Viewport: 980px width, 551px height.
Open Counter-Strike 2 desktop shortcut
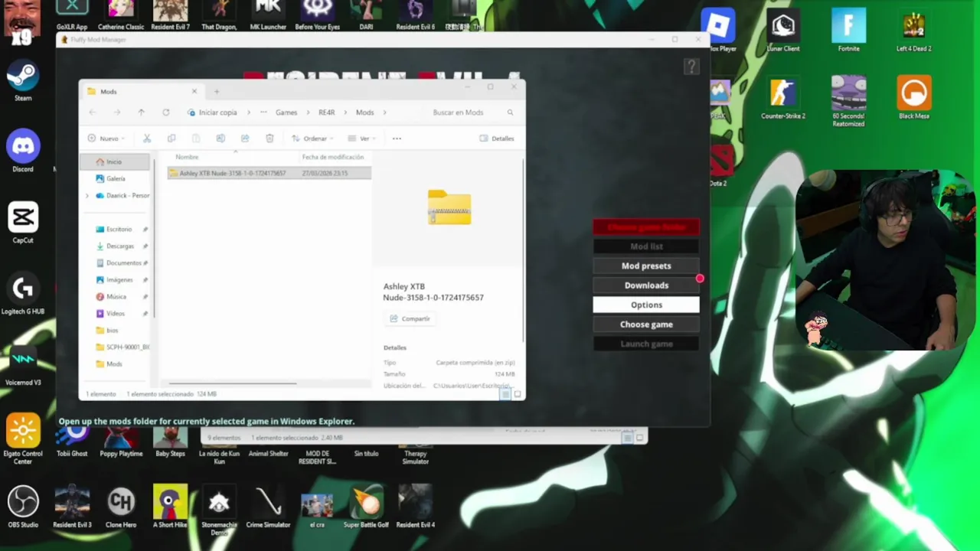pos(782,98)
